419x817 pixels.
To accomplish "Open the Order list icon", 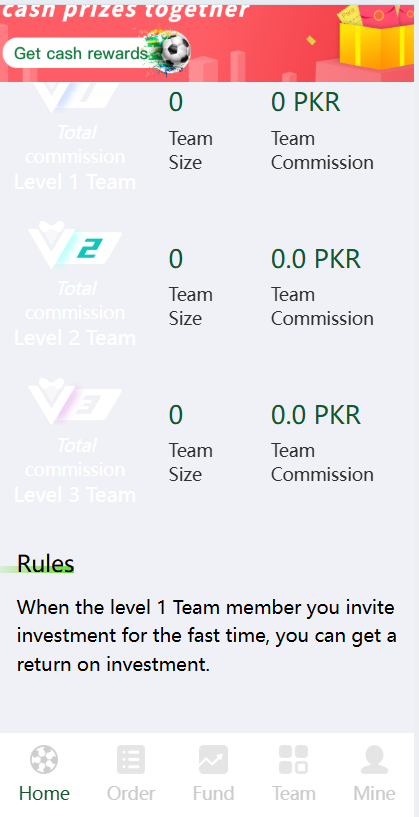I will (x=131, y=759).
